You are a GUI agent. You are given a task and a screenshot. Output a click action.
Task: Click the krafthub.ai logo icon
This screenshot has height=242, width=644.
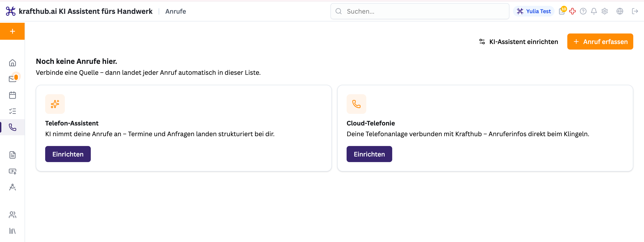pos(11,11)
